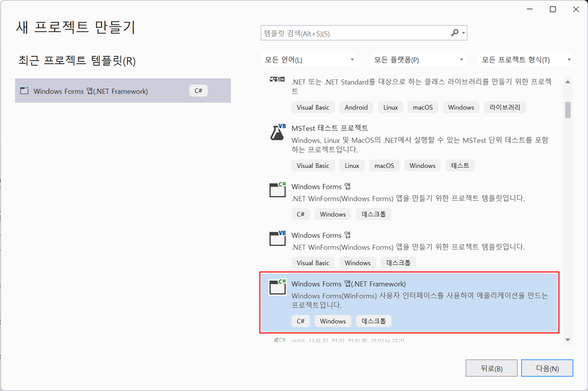Image resolution: width=588 pixels, height=391 pixels.
Task: Select the MSTest 테스트 프로젝트 template title
Action: pos(330,128)
